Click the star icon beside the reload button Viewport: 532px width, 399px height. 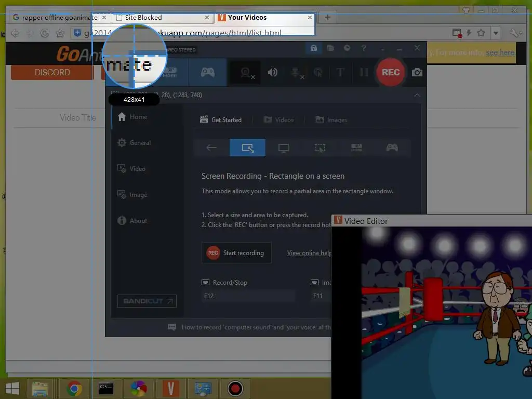coord(60,33)
